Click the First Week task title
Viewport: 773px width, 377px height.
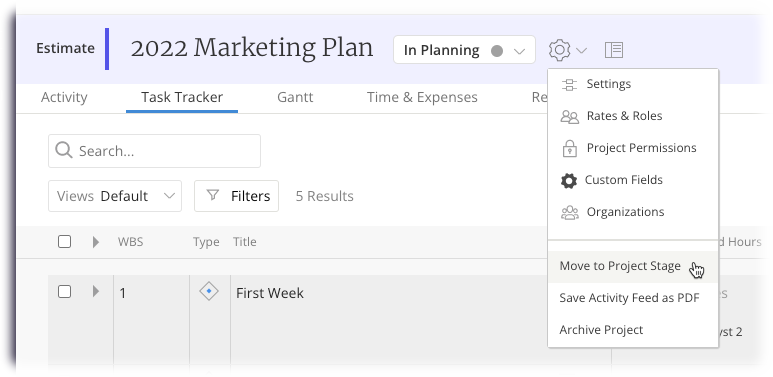(x=270, y=293)
